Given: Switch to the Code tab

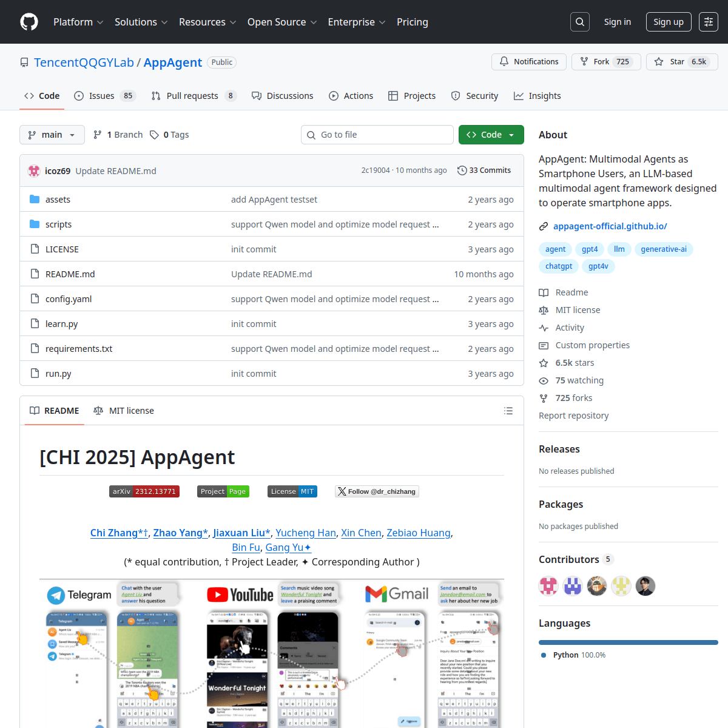Looking at the screenshot, I should (42, 96).
